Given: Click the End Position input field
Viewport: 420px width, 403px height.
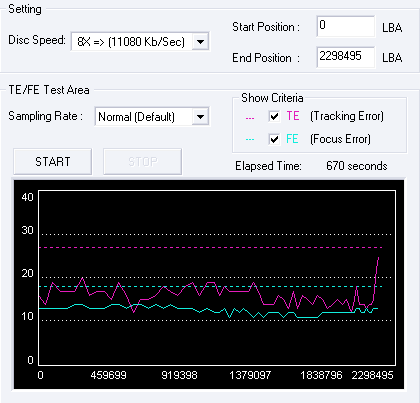Looking at the screenshot, I should pyautogui.click(x=346, y=57).
